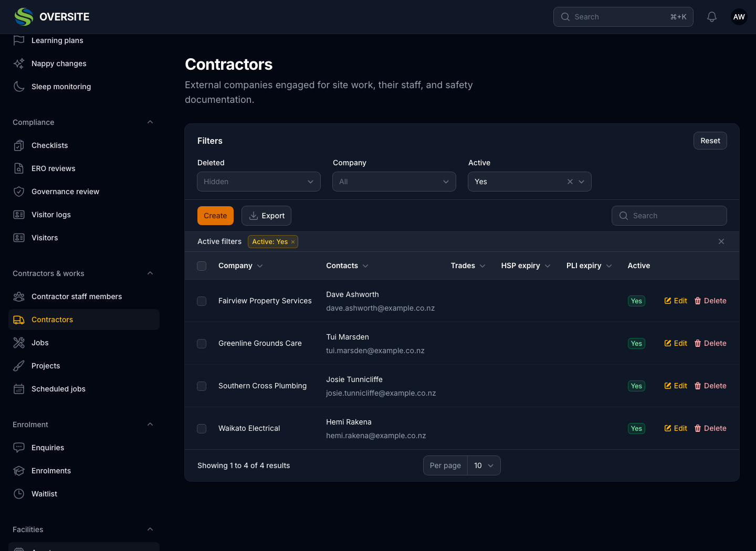Screen dimensions: 756x551
Task: Sort by the HSP expiry column
Action: tap(526, 266)
